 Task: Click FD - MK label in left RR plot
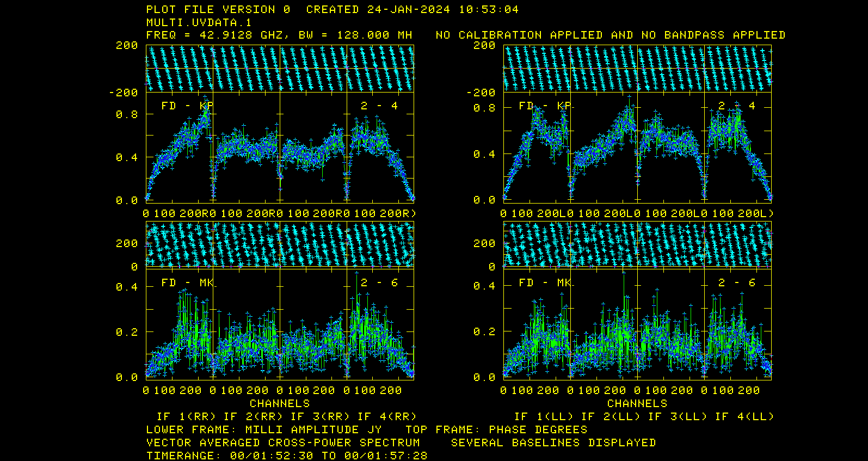click(187, 282)
